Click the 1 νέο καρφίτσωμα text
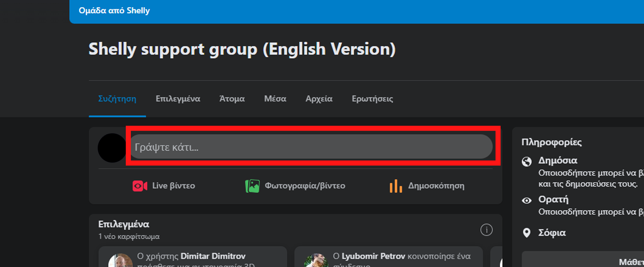 (129, 236)
